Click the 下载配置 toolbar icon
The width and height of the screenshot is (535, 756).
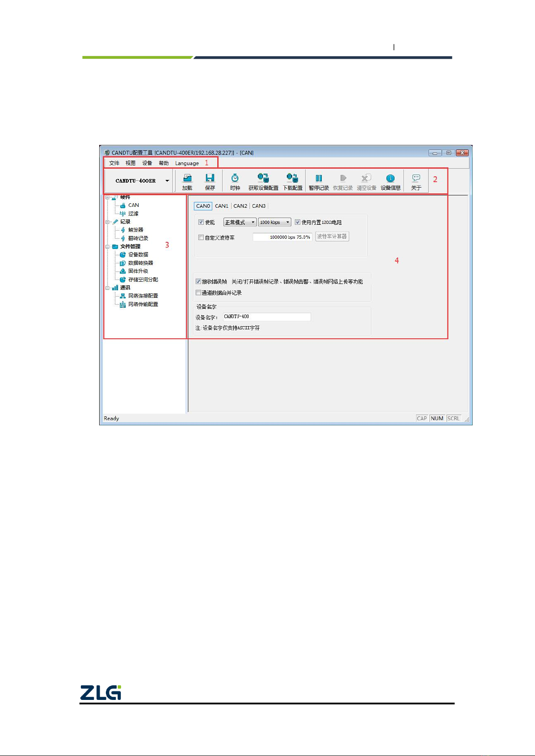292,178
